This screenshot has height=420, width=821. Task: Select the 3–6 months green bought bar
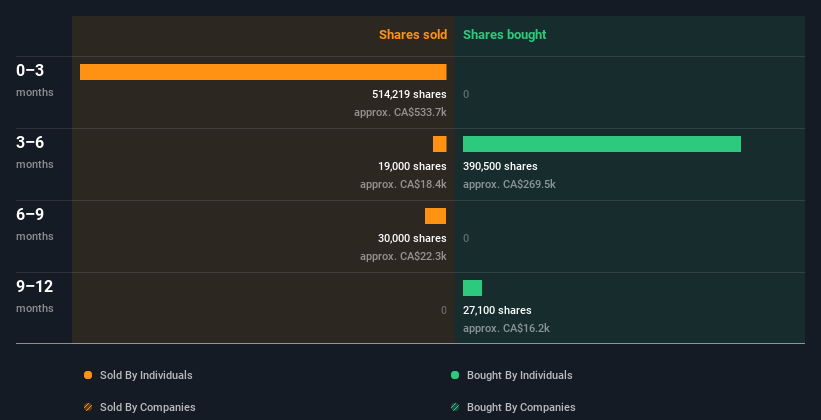tap(602, 144)
